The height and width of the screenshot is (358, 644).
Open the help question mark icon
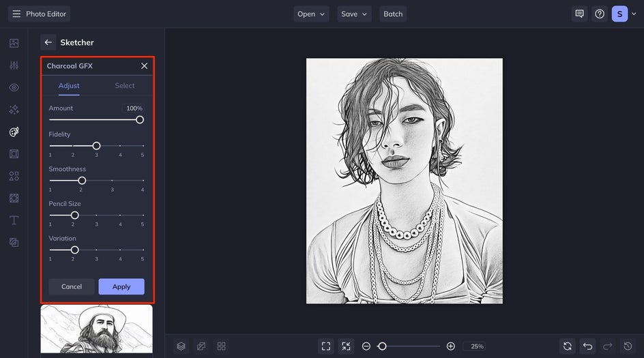click(600, 14)
